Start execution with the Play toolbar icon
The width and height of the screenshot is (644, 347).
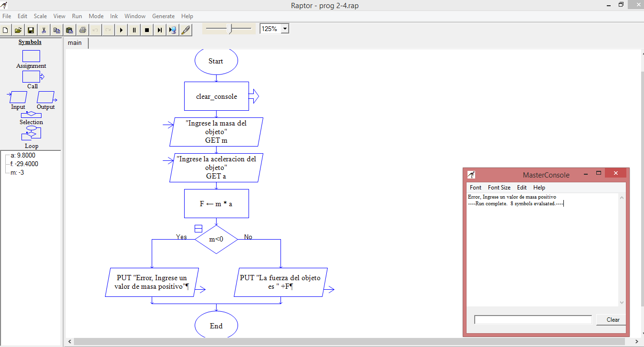tap(121, 30)
